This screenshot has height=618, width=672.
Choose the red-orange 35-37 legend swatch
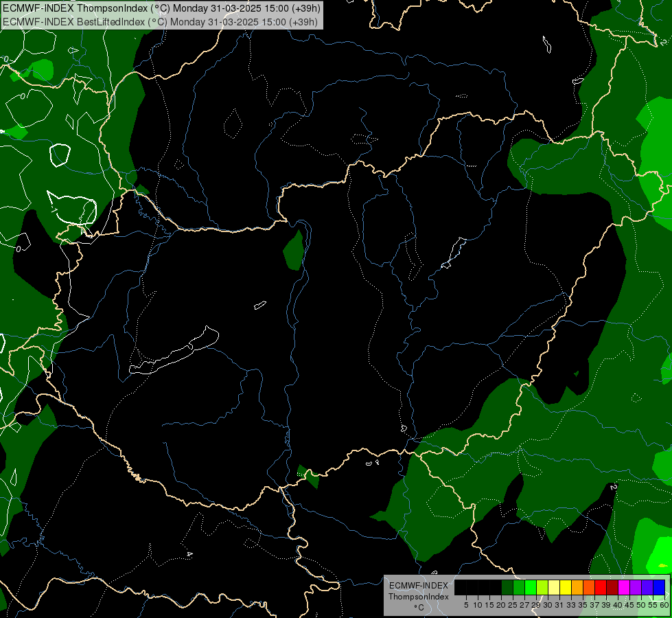[588, 587]
